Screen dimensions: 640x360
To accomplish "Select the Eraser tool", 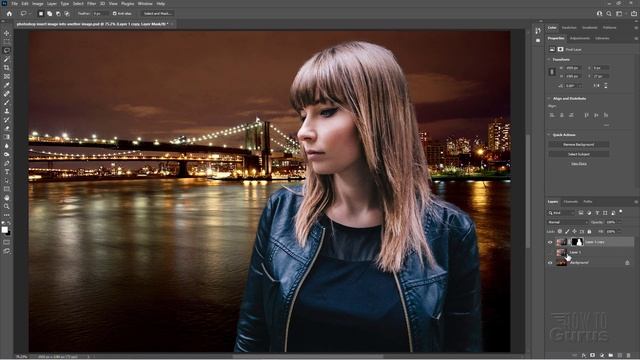I will click(7, 128).
